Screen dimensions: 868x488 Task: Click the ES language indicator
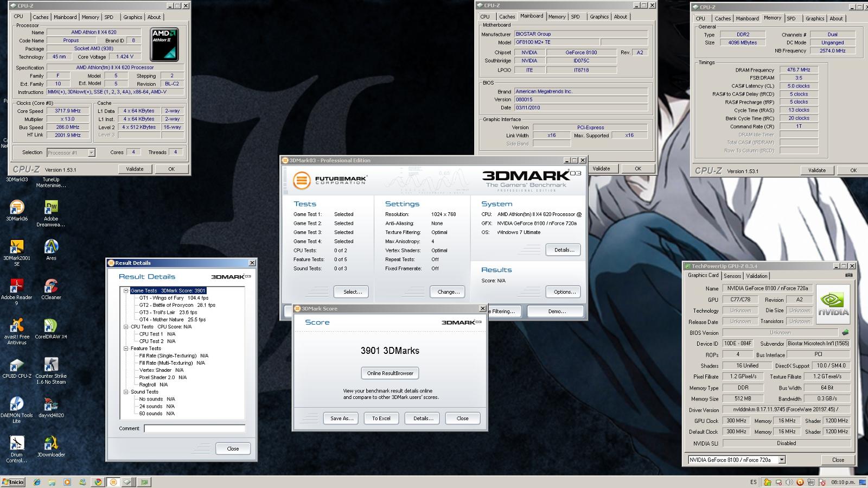point(754,482)
